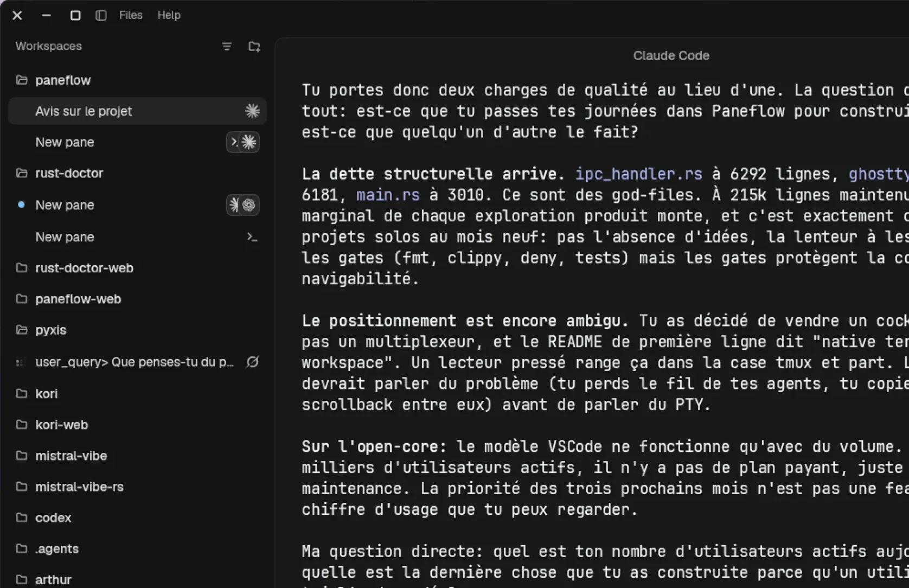
Task: Click the blue unread dot on New pane
Action: pos(21,204)
